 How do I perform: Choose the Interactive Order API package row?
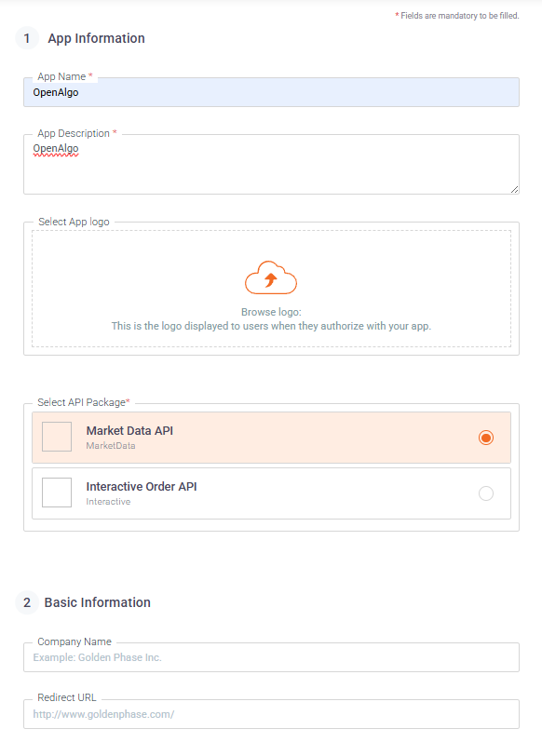(272, 493)
